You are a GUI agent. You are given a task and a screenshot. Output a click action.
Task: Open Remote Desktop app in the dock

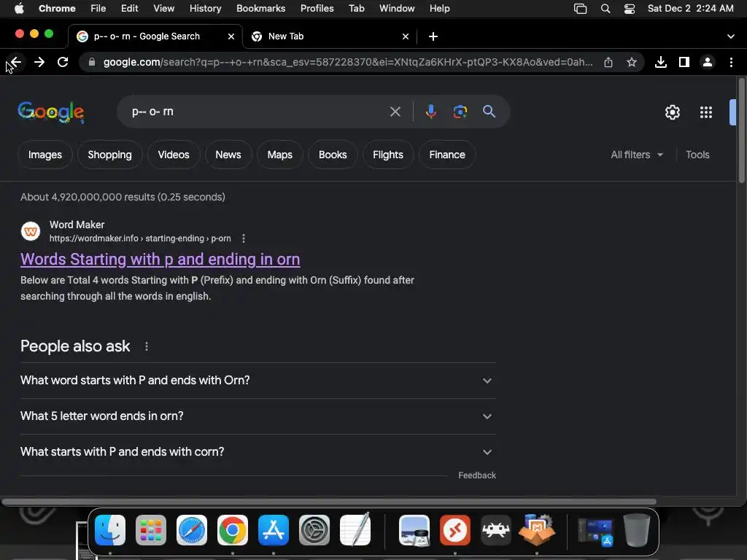click(455, 530)
